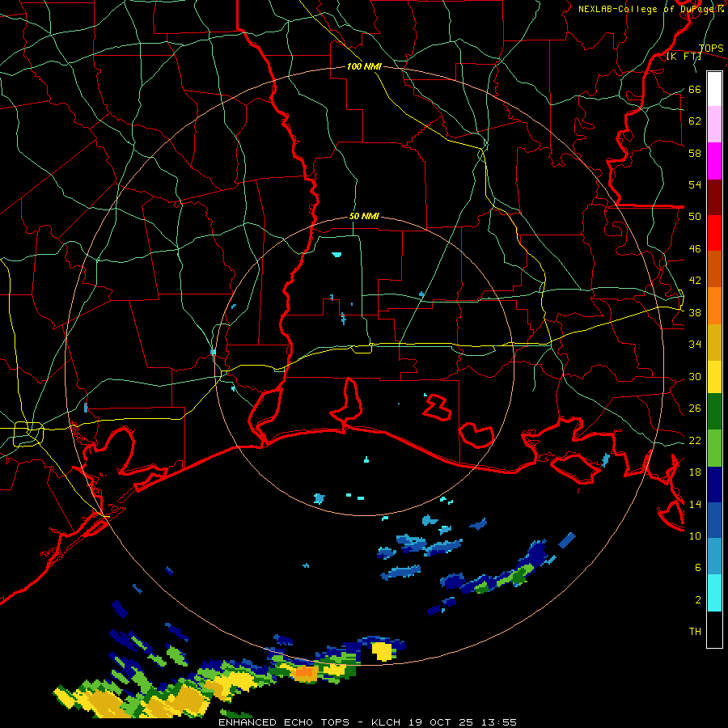This screenshot has height=728, width=728.
Task: Click the '46' legend value
Action: (x=695, y=248)
